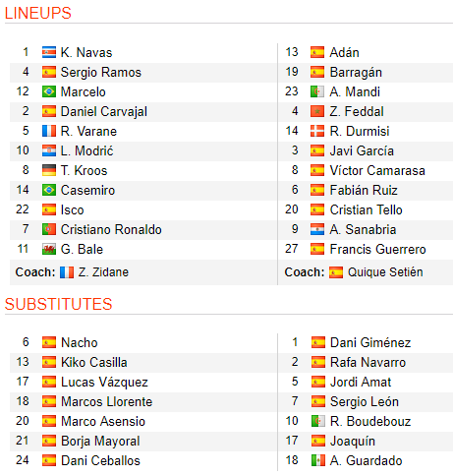Select Quique Setién coach link
453x476 pixels.
coord(385,272)
